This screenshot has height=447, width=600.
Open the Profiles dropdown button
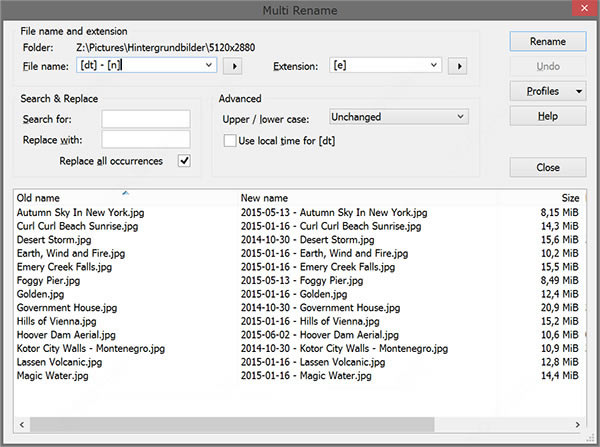(547, 91)
